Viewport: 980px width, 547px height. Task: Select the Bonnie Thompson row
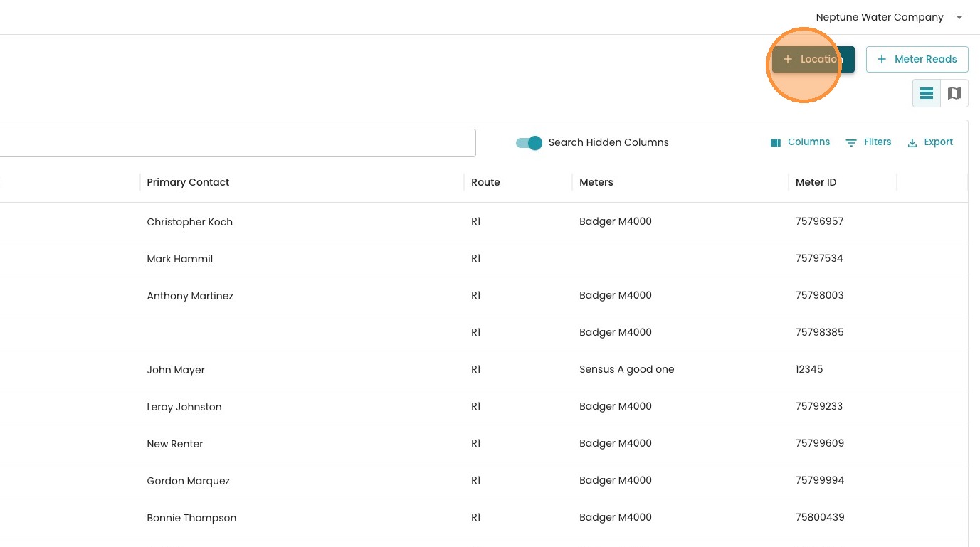click(x=191, y=518)
